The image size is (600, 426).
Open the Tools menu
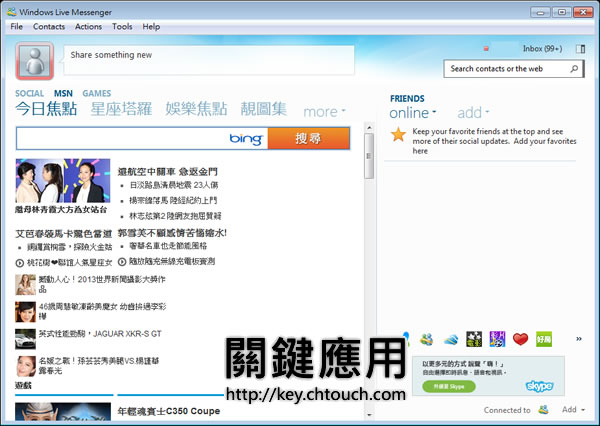(x=122, y=26)
